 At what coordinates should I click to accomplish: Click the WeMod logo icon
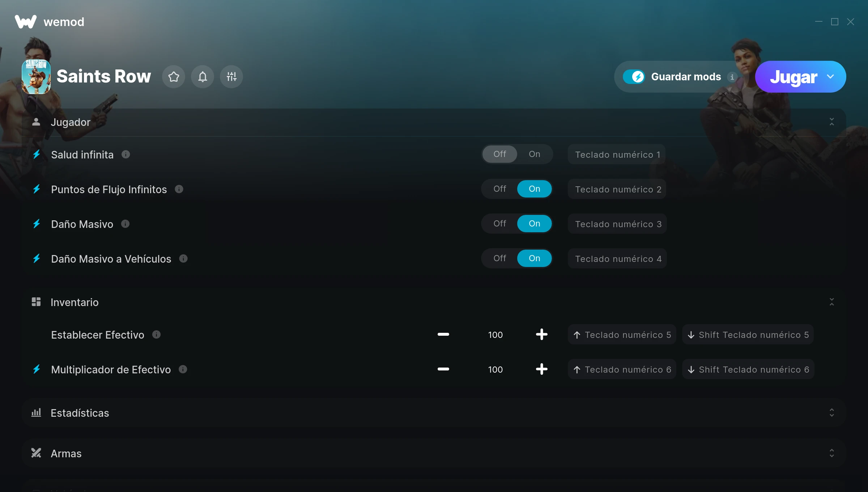pyautogui.click(x=25, y=22)
